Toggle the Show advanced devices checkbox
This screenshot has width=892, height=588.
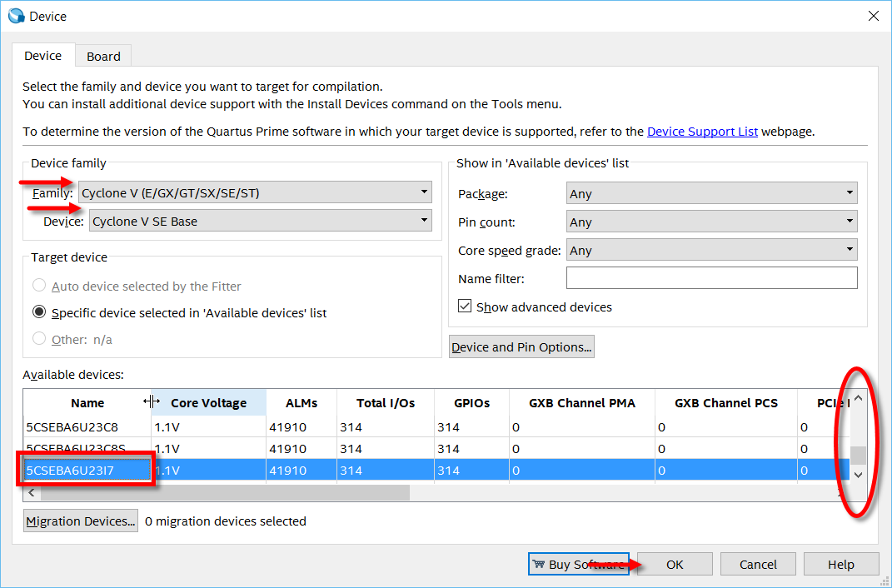[466, 307]
